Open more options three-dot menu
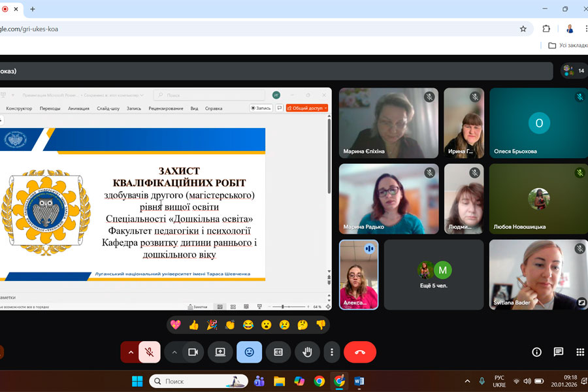This screenshot has height=392, width=588. click(x=332, y=352)
